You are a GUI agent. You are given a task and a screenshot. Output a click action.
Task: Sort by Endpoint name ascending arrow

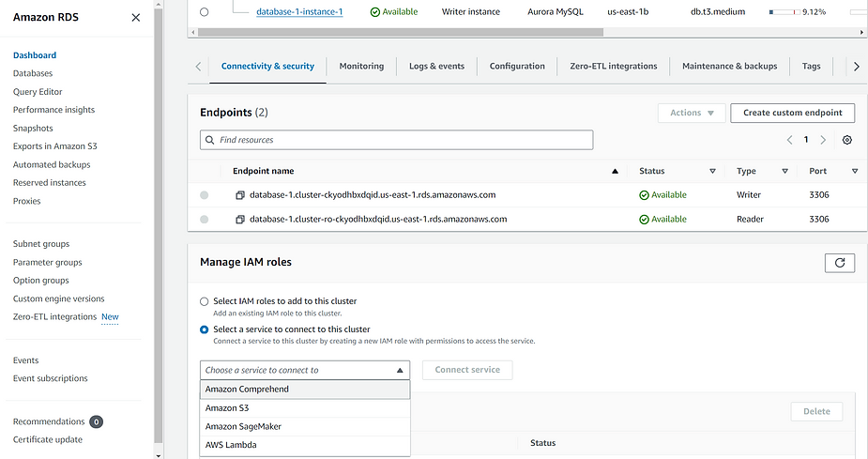pyautogui.click(x=615, y=171)
